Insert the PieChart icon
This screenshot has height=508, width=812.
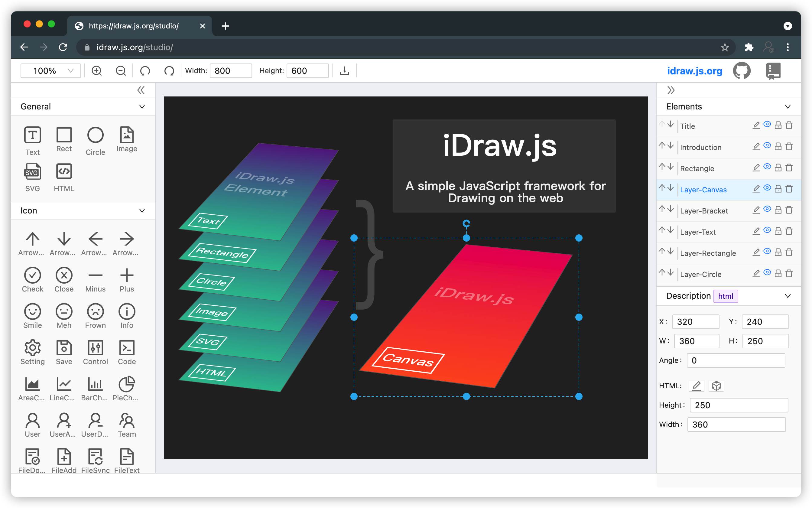click(127, 384)
